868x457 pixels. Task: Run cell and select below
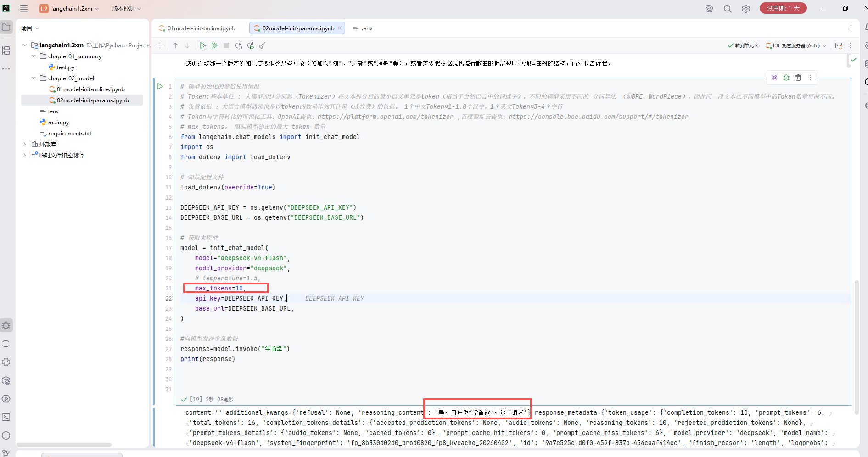(202, 45)
